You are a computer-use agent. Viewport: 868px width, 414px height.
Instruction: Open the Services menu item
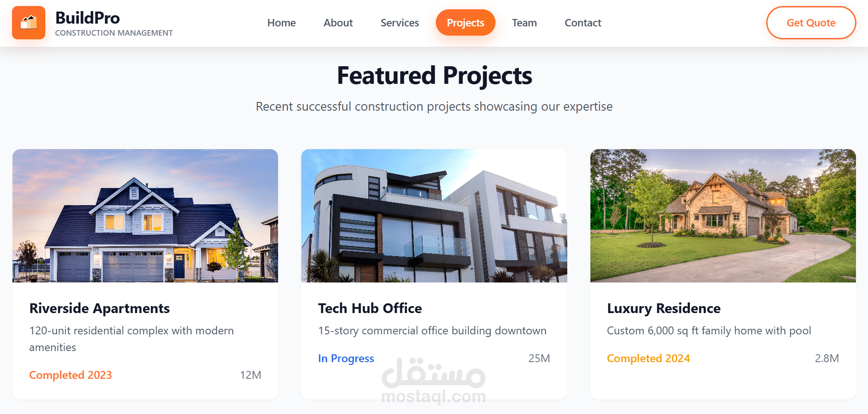click(400, 23)
